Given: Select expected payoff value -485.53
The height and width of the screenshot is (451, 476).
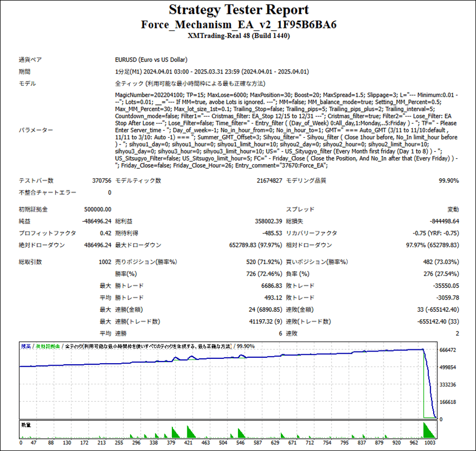Looking at the screenshot, I should (x=272, y=233).
